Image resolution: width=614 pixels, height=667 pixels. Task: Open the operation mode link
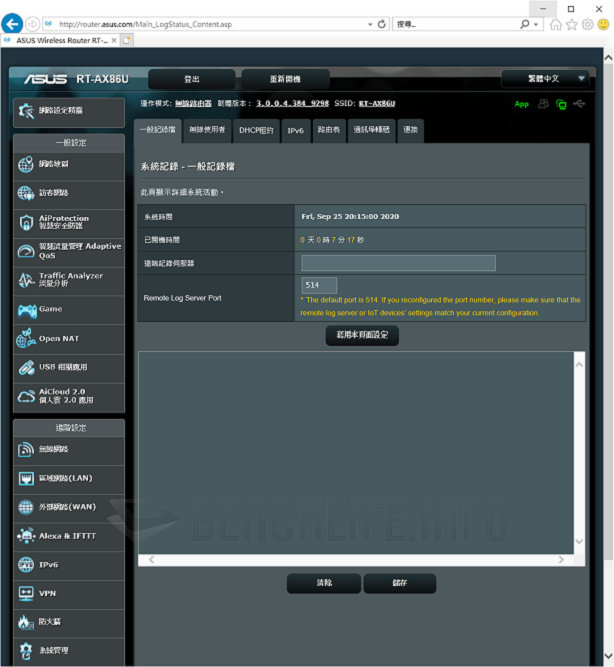pyautogui.click(x=193, y=104)
